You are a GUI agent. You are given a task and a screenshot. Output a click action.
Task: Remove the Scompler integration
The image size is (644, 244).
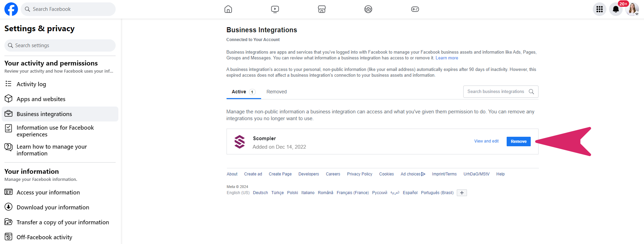(518, 142)
